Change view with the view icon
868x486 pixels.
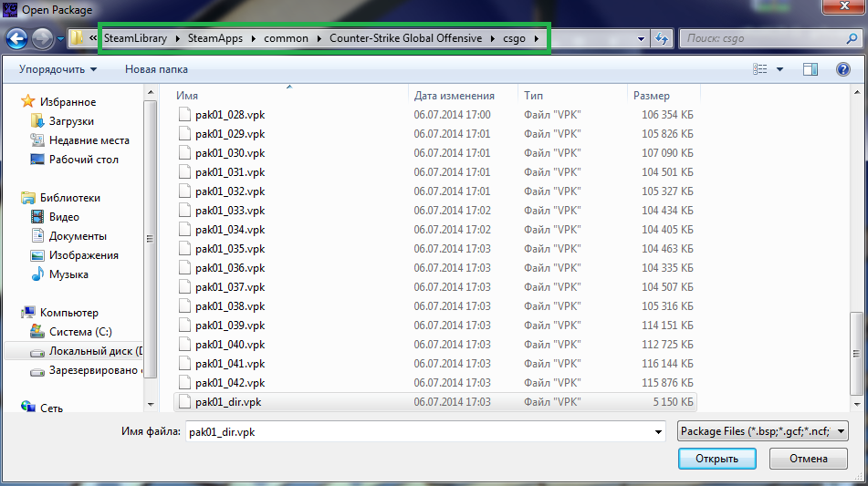pos(760,69)
